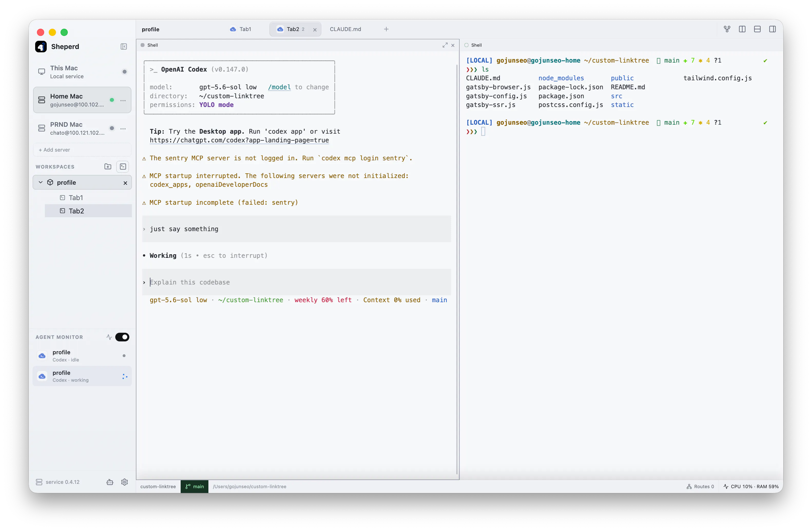812x531 pixels.
Task: Click right Shell pane title
Action: coord(476,45)
